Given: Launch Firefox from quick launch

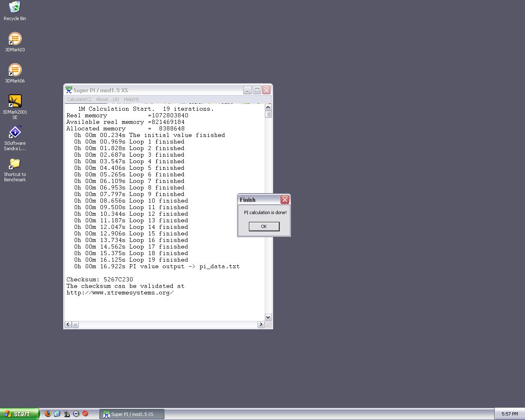Looking at the screenshot, I should tap(48, 414).
